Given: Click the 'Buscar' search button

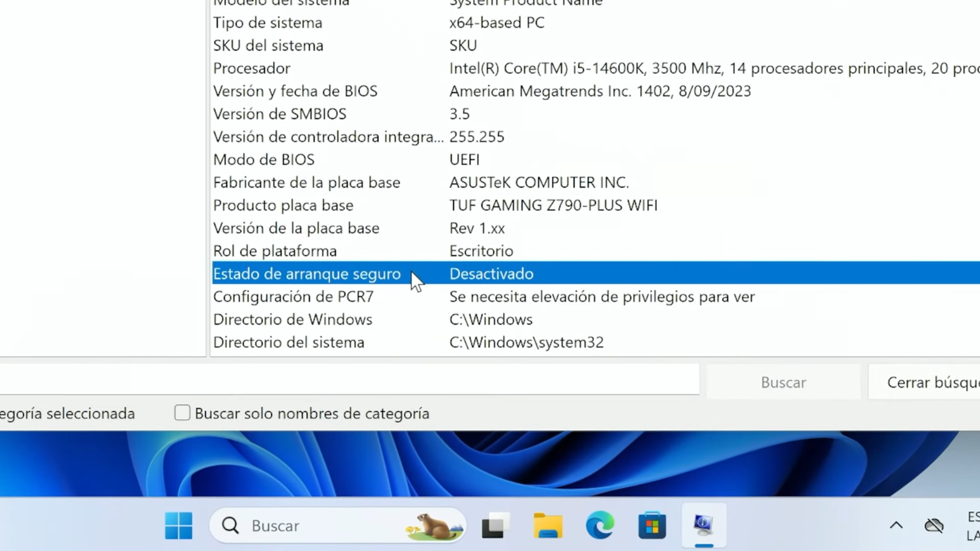Looking at the screenshot, I should pos(783,382).
